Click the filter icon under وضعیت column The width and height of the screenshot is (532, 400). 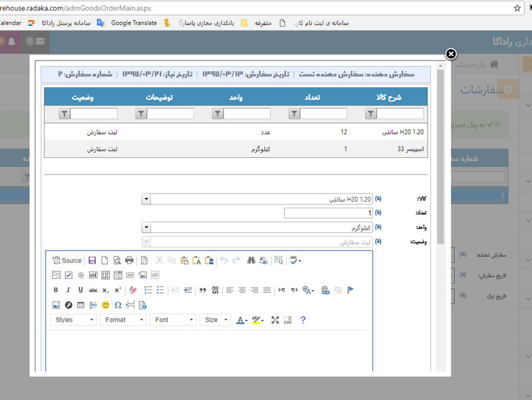(x=65, y=114)
